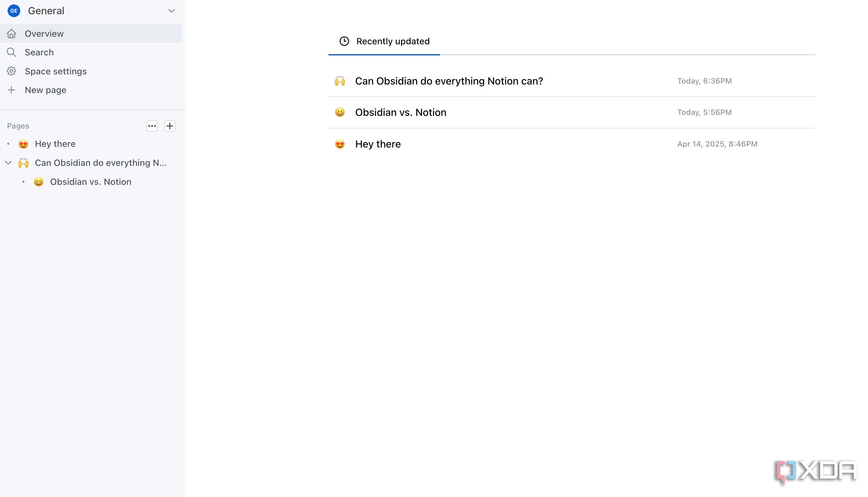Open Obsidian vs. Notion from recent list
The height and width of the screenshot is (497, 868).
click(400, 112)
